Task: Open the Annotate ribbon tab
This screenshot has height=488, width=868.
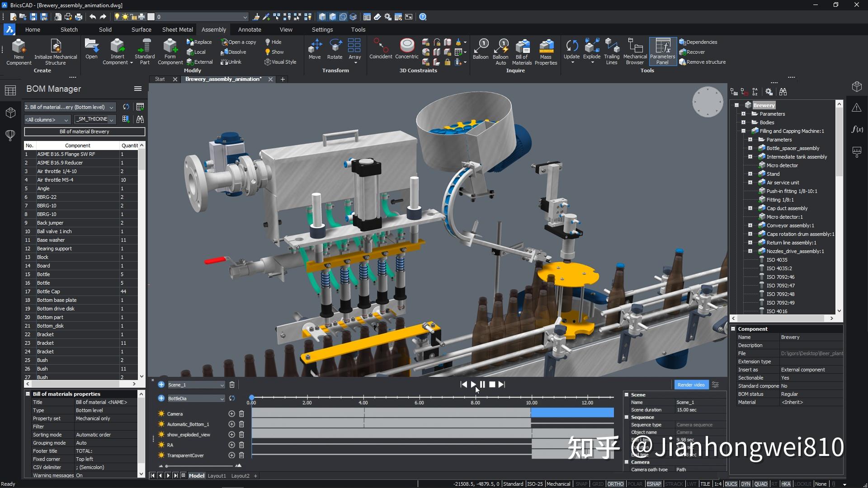Action: pos(250,29)
